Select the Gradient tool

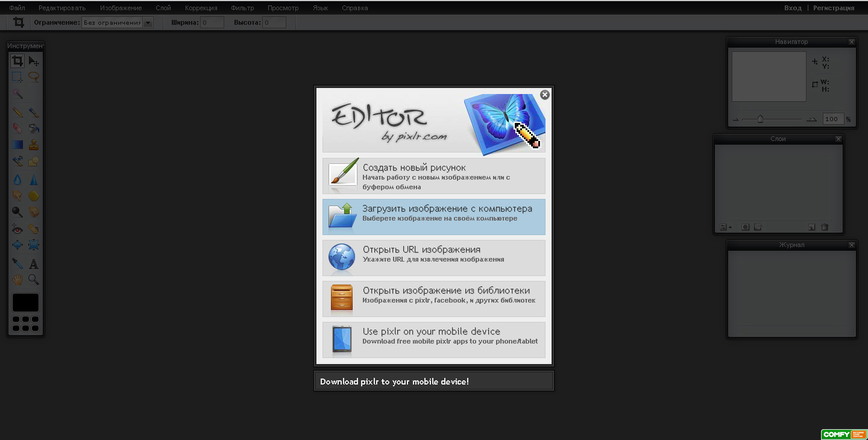tap(17, 145)
